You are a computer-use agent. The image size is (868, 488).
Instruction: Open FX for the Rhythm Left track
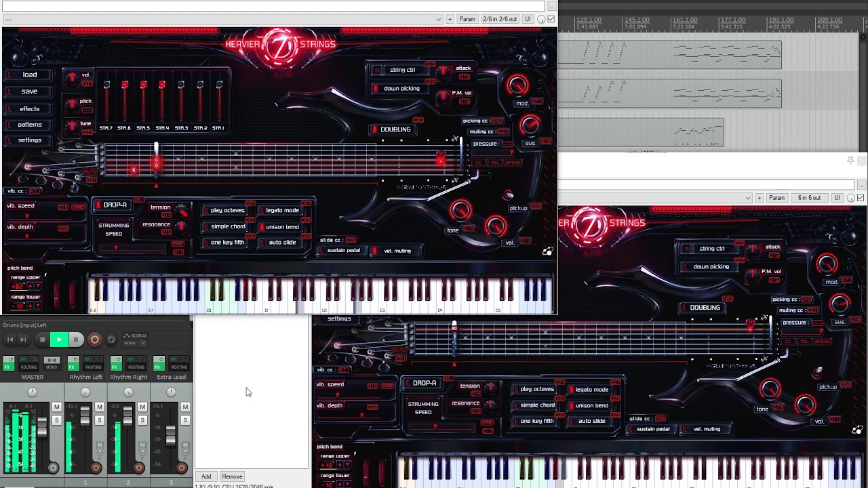click(73, 365)
